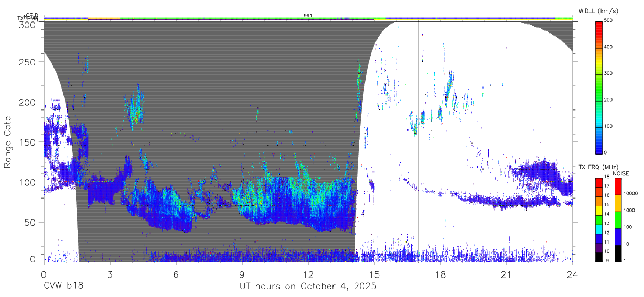Click x-axis tick label "24"
Image resolution: width=644 pixels, height=297 pixels.
tap(573, 274)
